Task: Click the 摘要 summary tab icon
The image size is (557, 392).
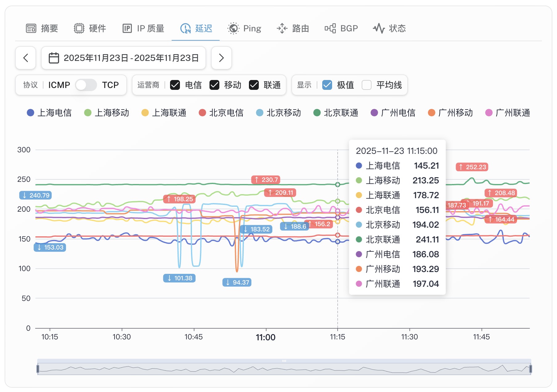Action: (x=31, y=28)
